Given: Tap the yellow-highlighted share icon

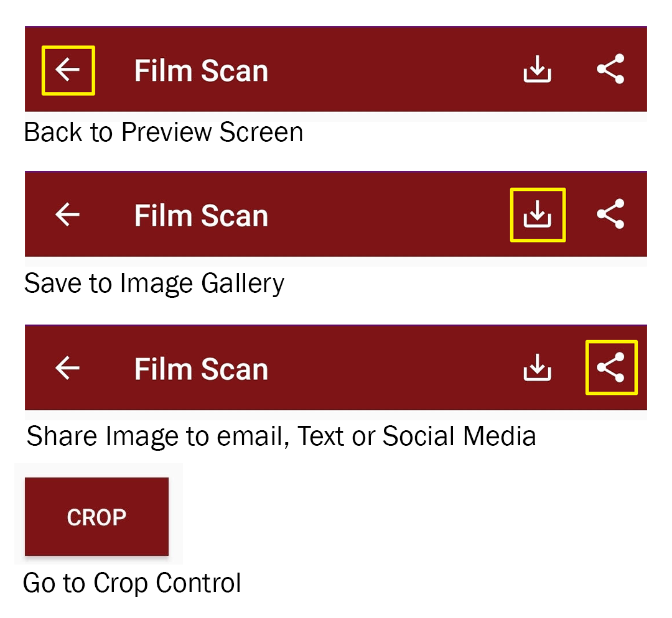Looking at the screenshot, I should 611,367.
